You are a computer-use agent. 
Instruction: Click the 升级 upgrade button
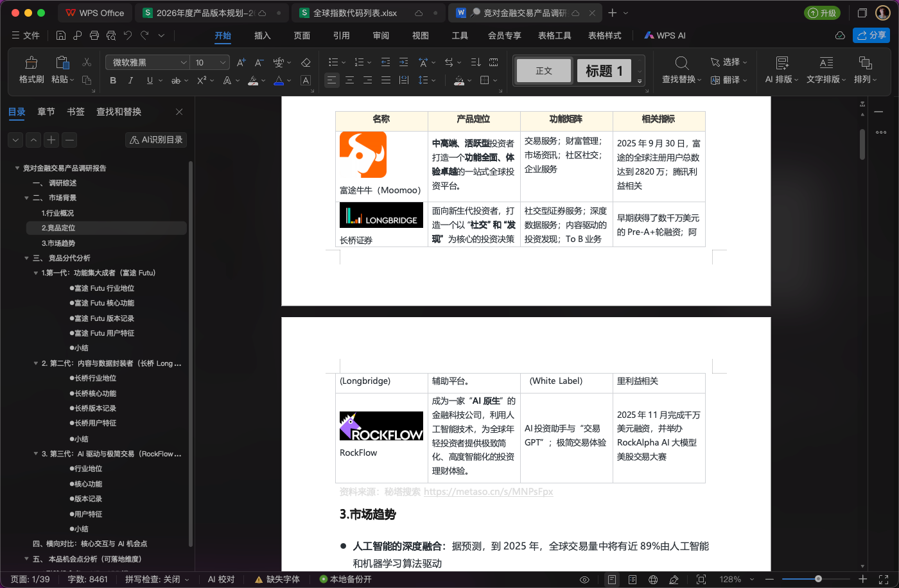tap(822, 13)
